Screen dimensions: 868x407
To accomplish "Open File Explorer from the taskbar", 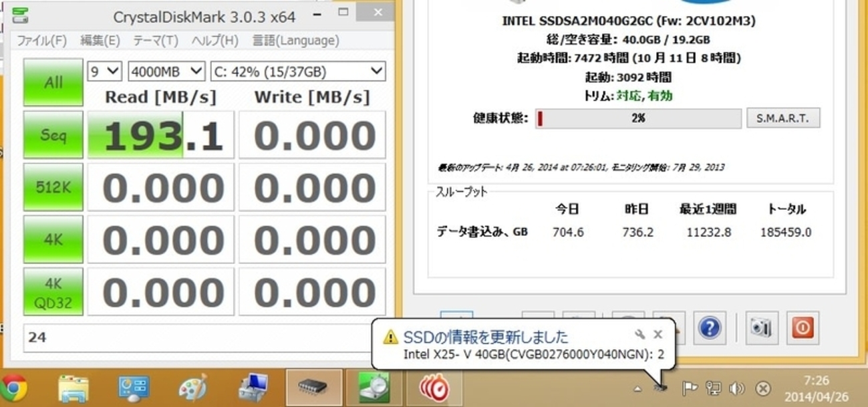I will point(74,388).
